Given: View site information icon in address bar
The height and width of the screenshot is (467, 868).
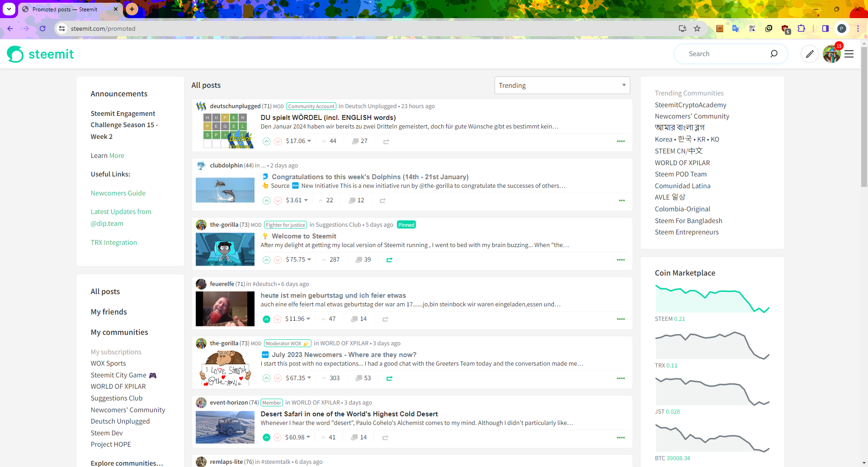Looking at the screenshot, I should (x=62, y=29).
